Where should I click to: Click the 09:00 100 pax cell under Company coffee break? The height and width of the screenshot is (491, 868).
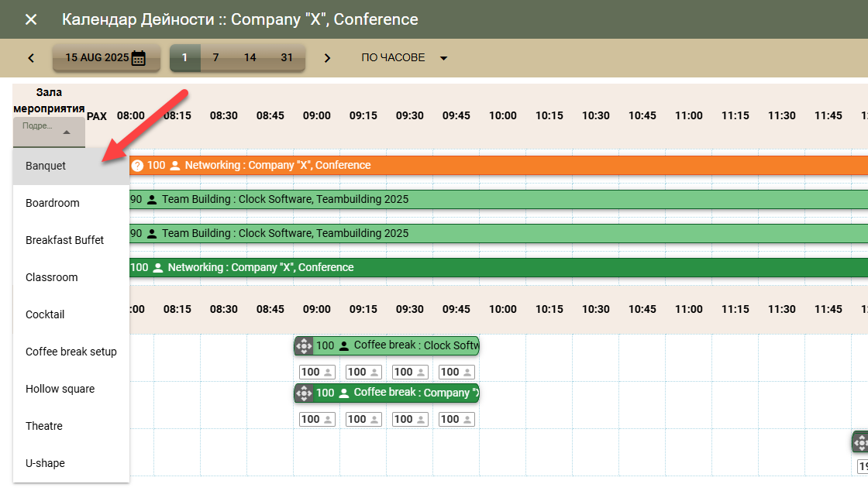(317, 419)
